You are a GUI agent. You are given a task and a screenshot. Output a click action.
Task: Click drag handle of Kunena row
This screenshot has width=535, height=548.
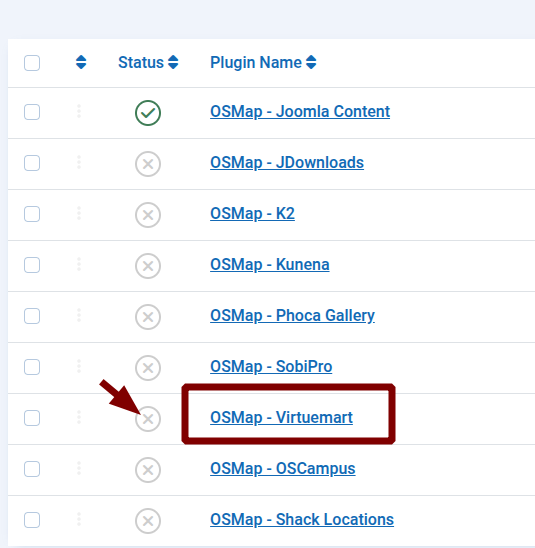[x=79, y=264]
